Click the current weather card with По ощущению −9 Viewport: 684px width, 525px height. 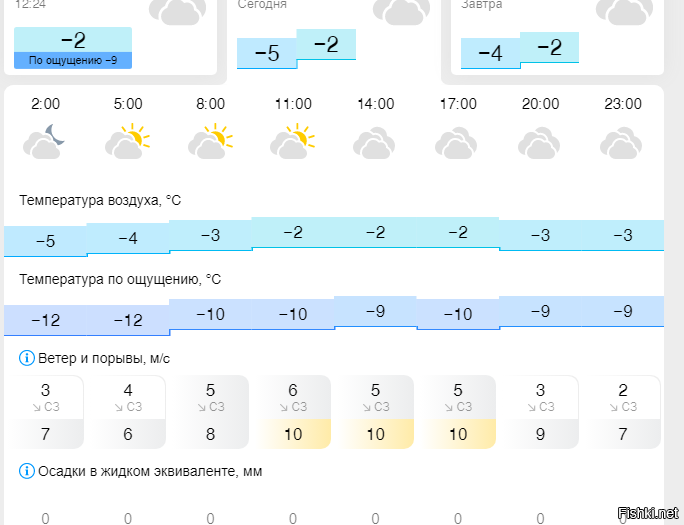point(110,37)
